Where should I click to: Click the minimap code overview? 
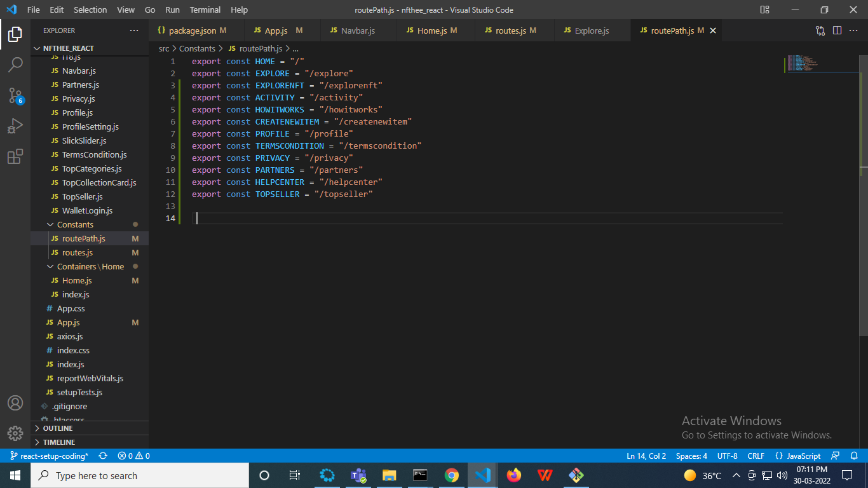pos(801,63)
